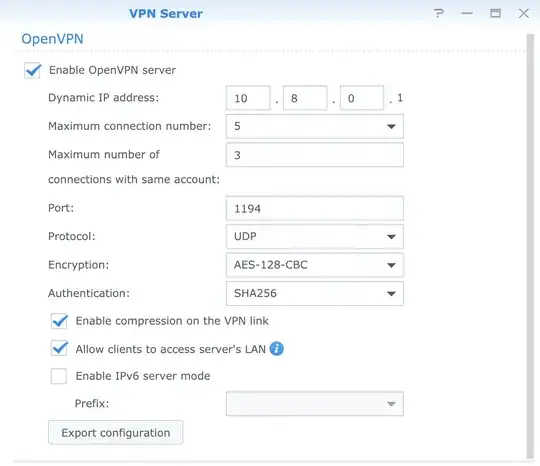Toggle Enable compression on the VPN link
The image size is (540, 466).
[59, 321]
